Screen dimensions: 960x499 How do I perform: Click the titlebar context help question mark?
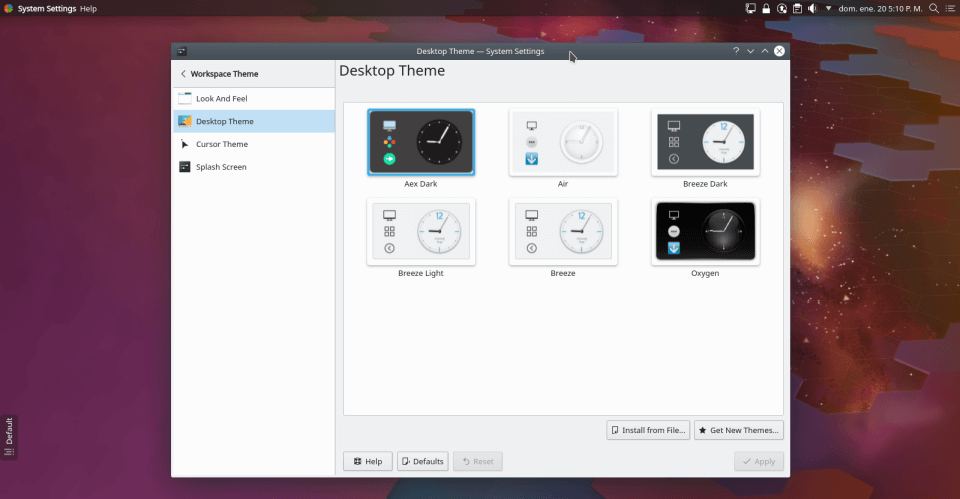(x=736, y=51)
